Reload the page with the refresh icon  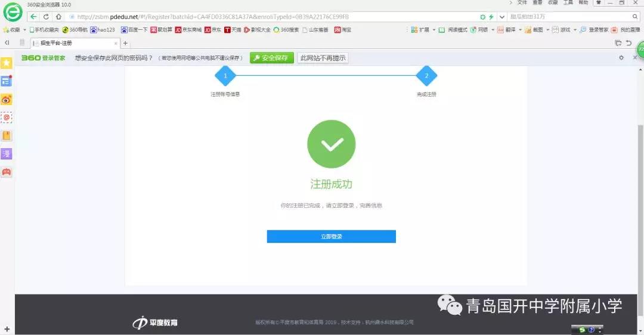click(x=46, y=17)
